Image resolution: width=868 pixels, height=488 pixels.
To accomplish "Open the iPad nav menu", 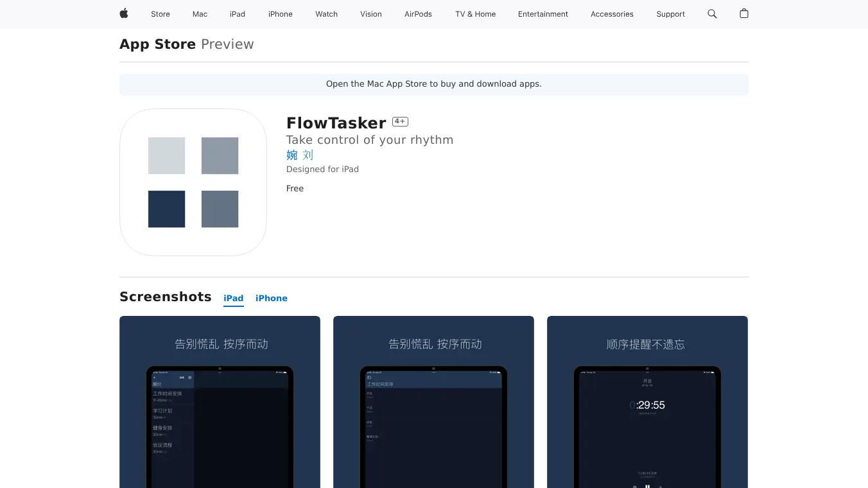I will pos(238,14).
